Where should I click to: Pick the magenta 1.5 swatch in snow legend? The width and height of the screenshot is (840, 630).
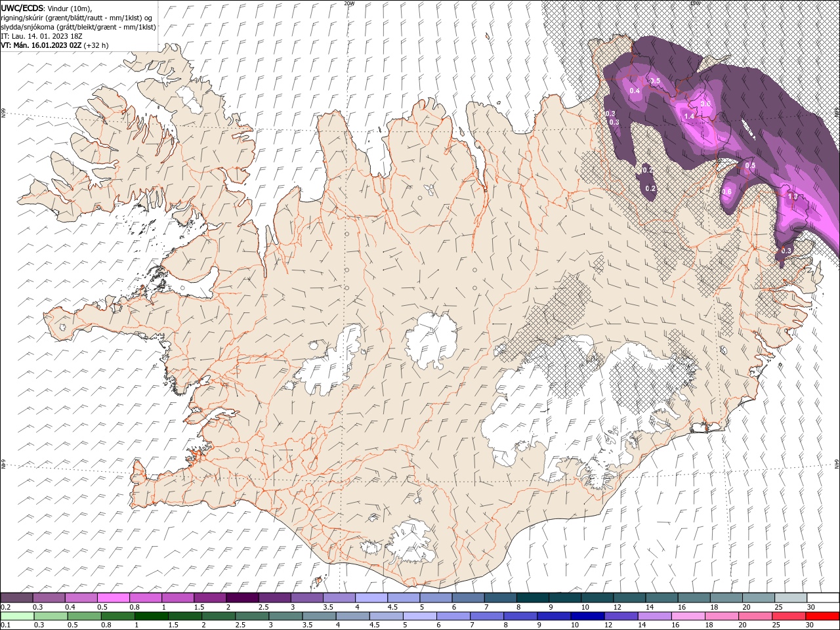coord(210,598)
